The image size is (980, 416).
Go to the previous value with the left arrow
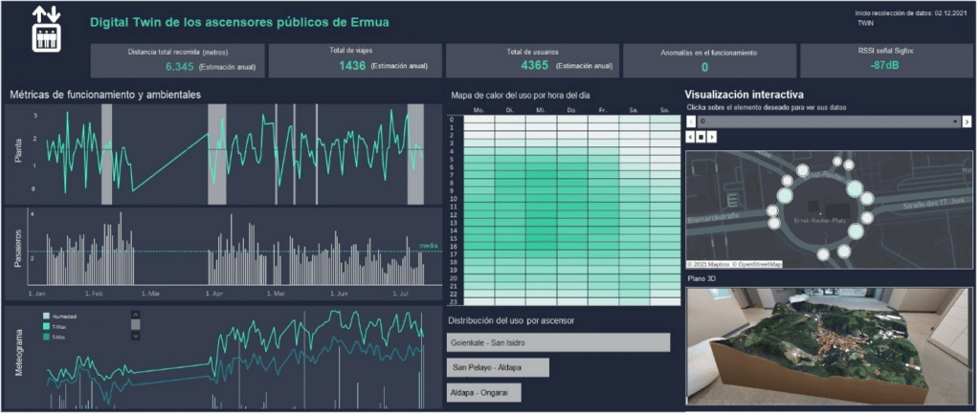pyautogui.click(x=691, y=122)
